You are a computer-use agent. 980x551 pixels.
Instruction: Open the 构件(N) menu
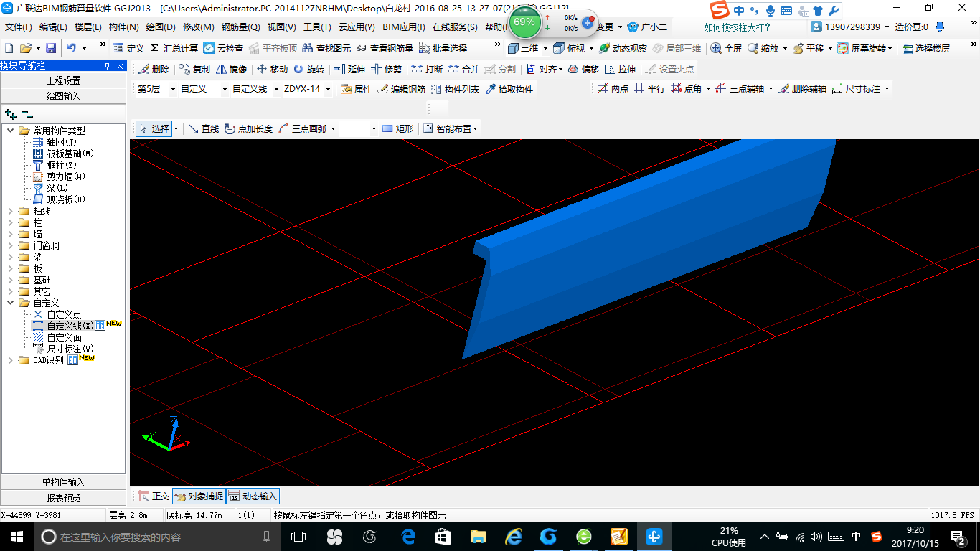(123, 27)
